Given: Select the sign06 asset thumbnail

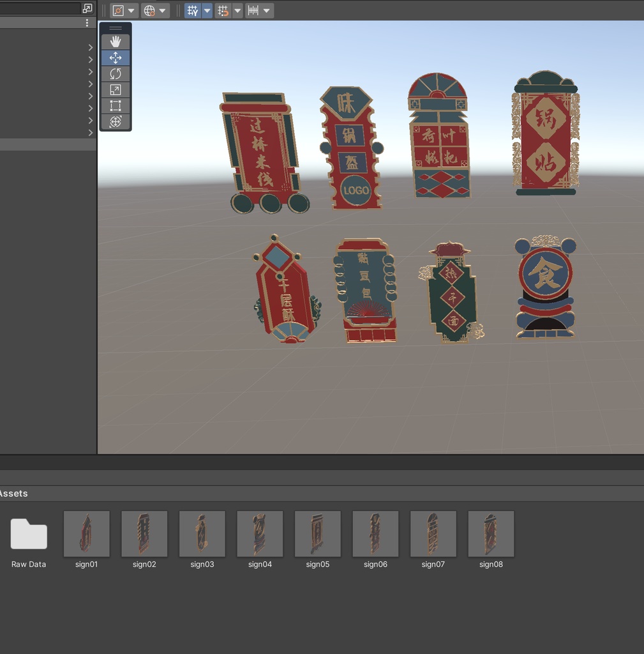Looking at the screenshot, I should pyautogui.click(x=375, y=534).
